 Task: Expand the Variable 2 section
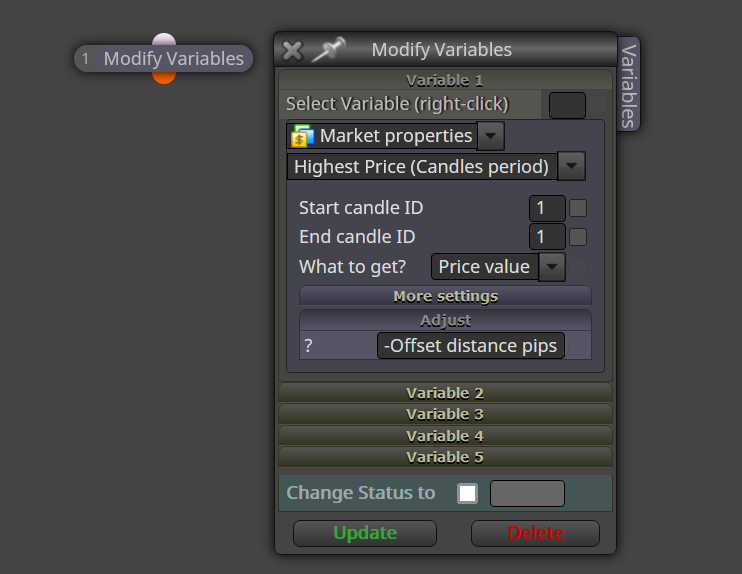tap(445, 393)
